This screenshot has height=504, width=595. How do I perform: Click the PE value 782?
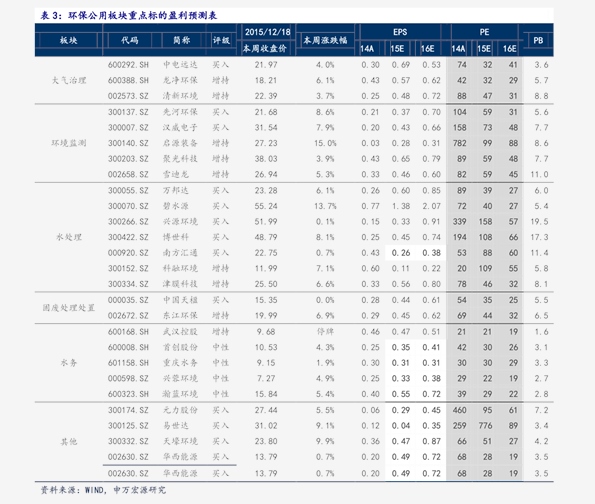pyautogui.click(x=460, y=143)
